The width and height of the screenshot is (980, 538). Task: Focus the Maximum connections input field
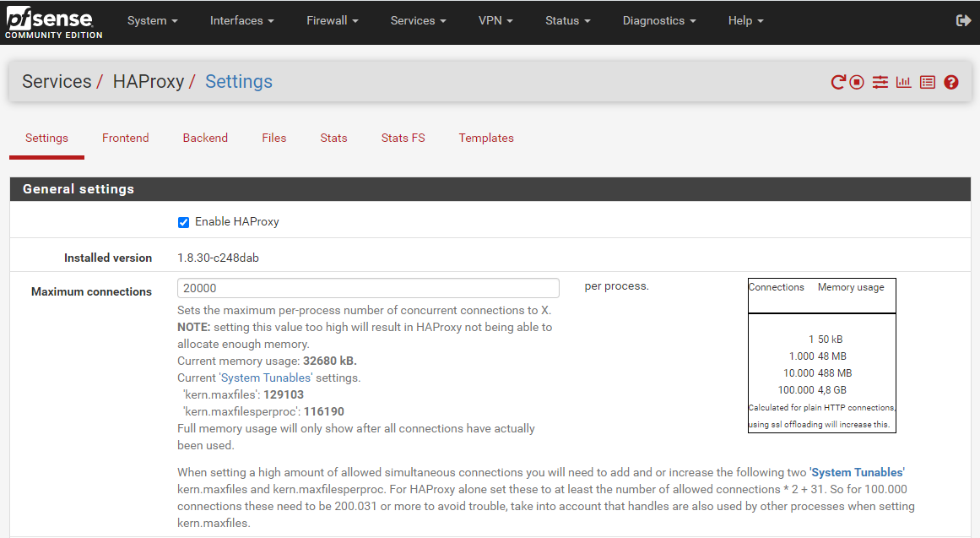(x=368, y=288)
